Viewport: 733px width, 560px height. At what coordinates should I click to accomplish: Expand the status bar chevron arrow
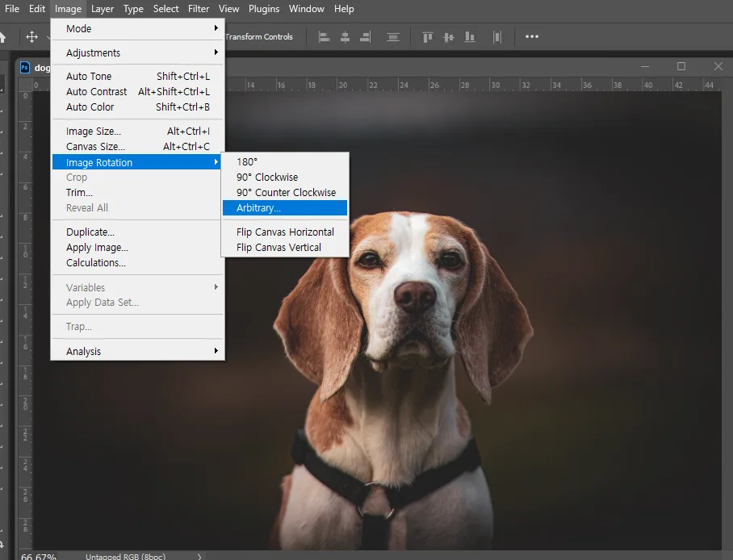(x=199, y=556)
